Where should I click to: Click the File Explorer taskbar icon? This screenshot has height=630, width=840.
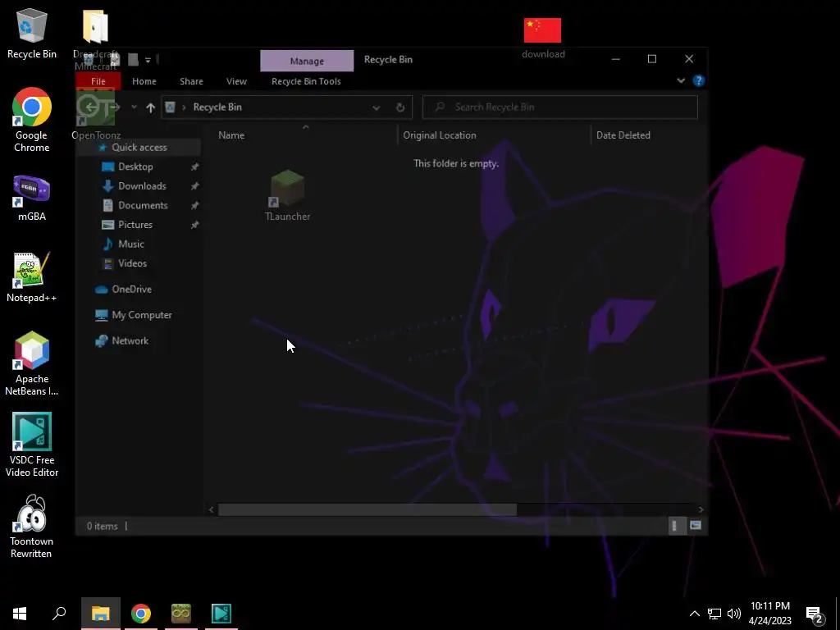coord(100,614)
